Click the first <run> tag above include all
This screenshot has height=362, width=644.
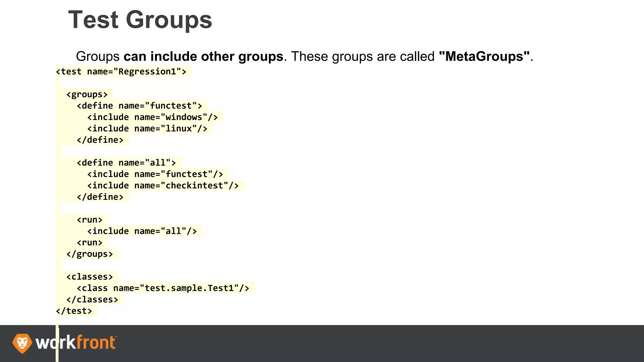click(x=90, y=220)
